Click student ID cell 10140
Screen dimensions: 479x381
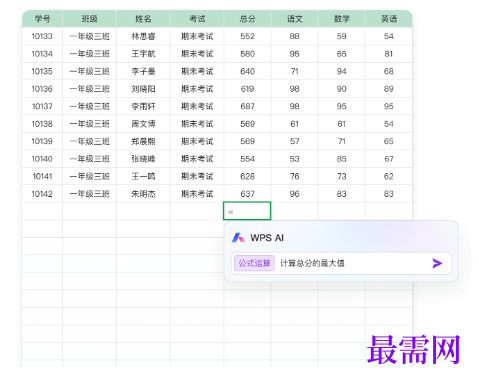click(42, 159)
